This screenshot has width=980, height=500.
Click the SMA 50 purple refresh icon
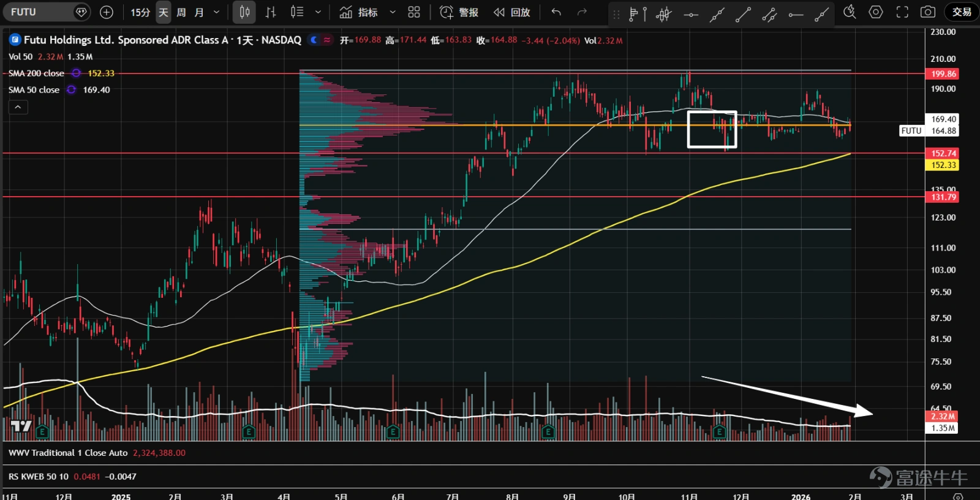[x=72, y=89]
